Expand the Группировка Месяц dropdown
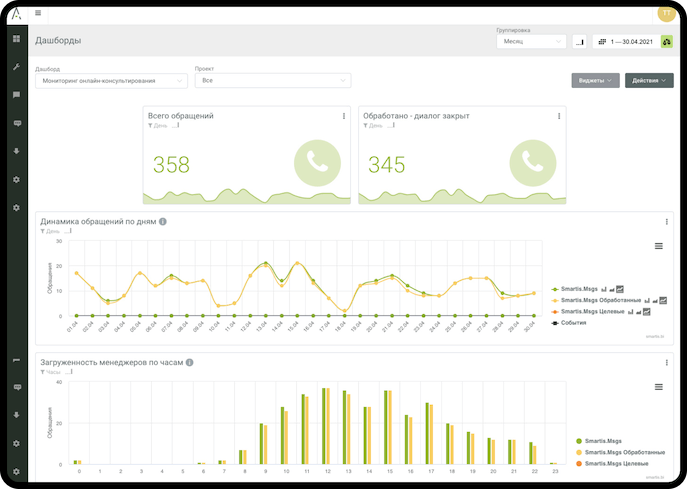This screenshot has height=489, width=687. coord(531,41)
